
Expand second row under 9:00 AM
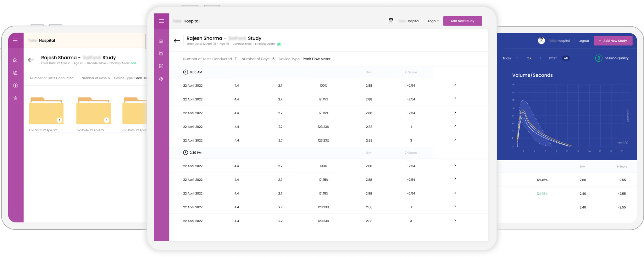(x=455, y=98)
